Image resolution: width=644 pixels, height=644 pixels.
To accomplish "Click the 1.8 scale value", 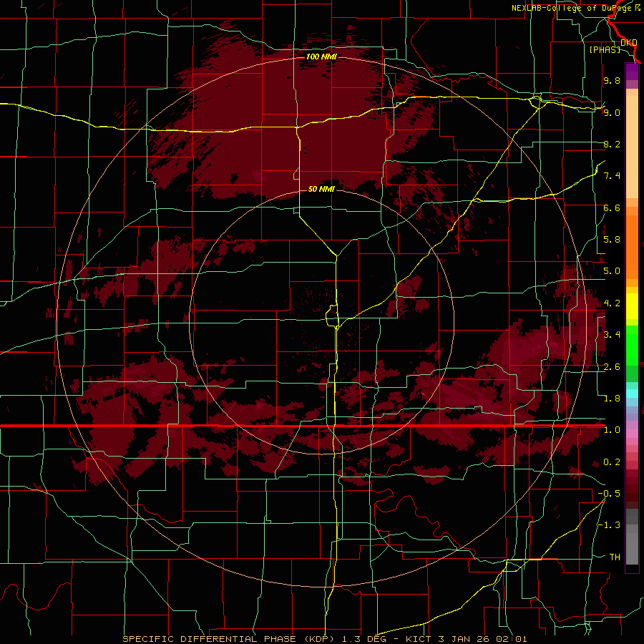I will click(612, 399).
